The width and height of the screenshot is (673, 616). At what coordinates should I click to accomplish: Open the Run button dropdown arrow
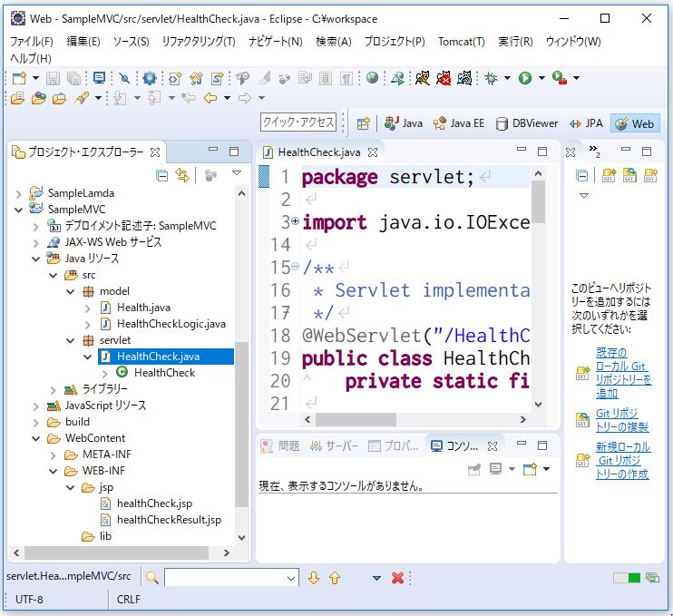click(541, 78)
